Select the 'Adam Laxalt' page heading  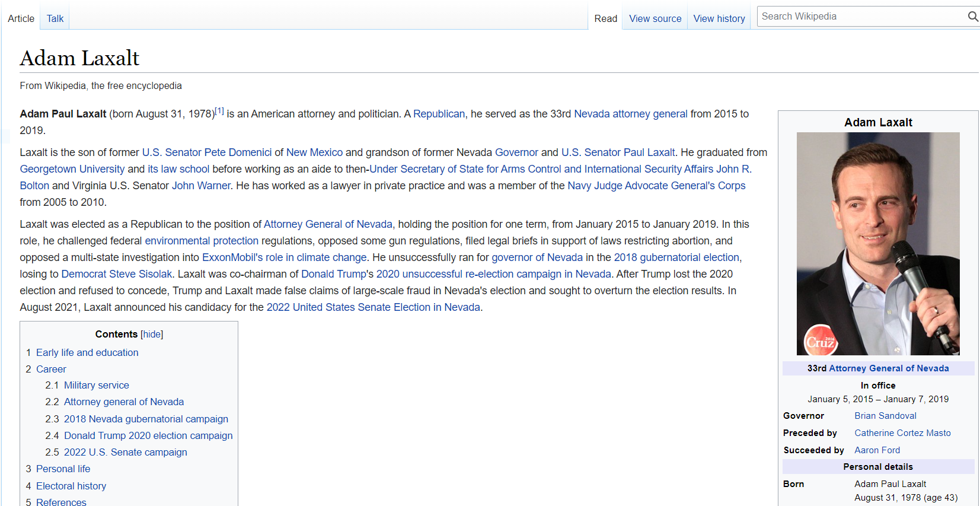tap(79, 58)
